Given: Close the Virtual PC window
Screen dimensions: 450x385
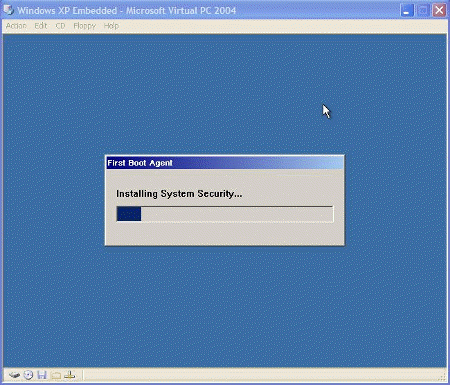Looking at the screenshot, I should [439, 11].
